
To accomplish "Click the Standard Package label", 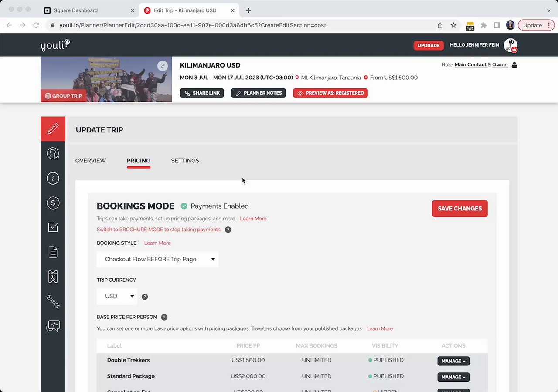I will pos(131,376).
